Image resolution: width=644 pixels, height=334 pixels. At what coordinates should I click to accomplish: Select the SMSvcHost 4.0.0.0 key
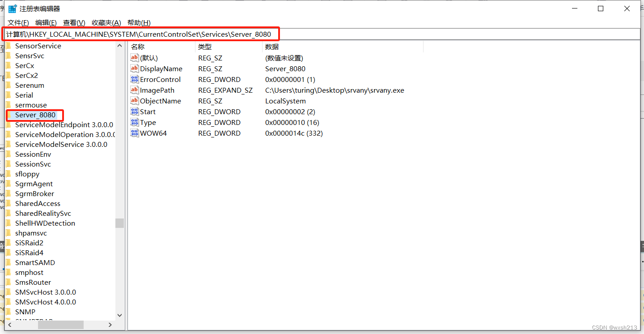[x=46, y=302]
